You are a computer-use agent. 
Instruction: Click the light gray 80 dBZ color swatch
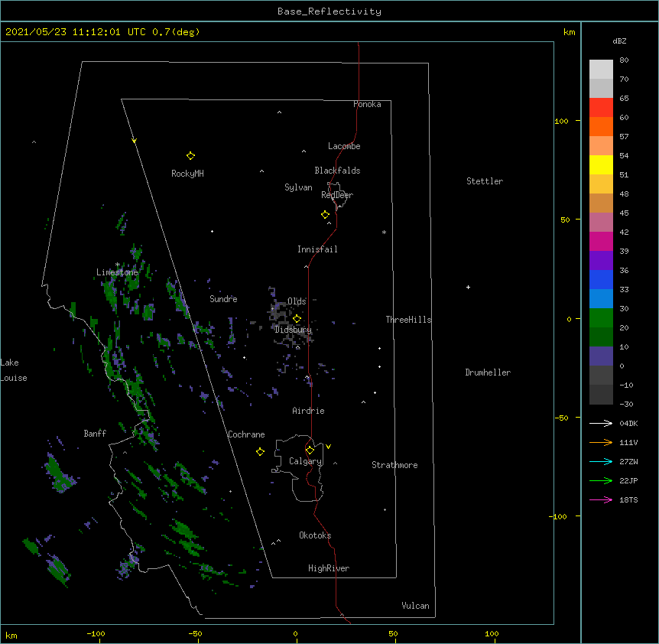[601, 70]
